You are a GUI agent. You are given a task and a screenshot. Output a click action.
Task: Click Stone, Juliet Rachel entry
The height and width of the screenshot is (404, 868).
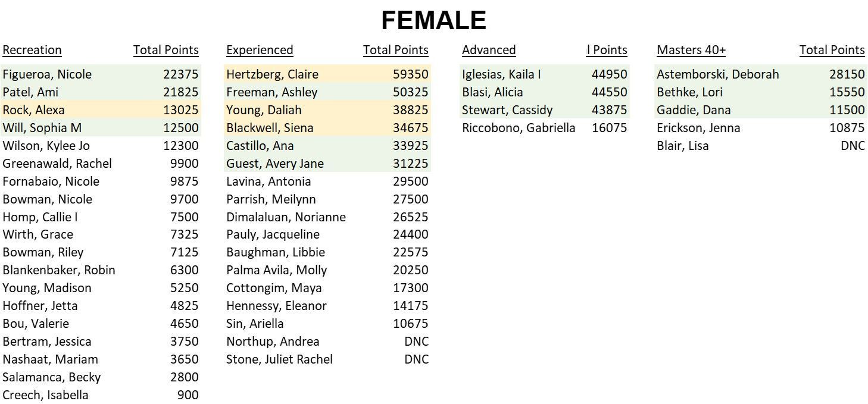click(279, 359)
